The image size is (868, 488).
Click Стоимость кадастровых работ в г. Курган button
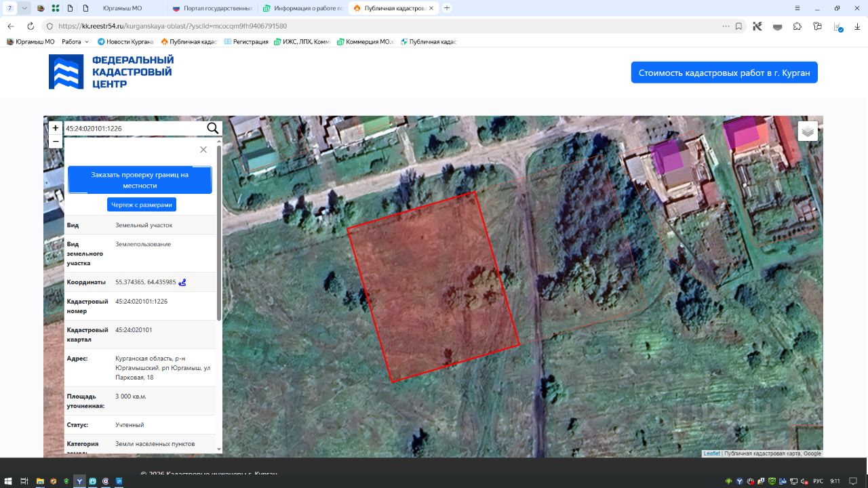pyautogui.click(x=724, y=73)
